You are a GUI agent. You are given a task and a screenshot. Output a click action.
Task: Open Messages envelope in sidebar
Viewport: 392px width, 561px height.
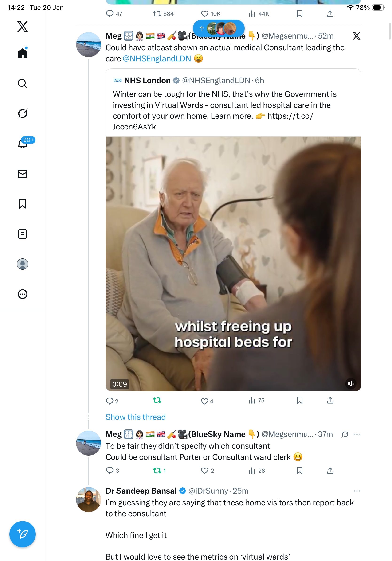click(x=23, y=174)
